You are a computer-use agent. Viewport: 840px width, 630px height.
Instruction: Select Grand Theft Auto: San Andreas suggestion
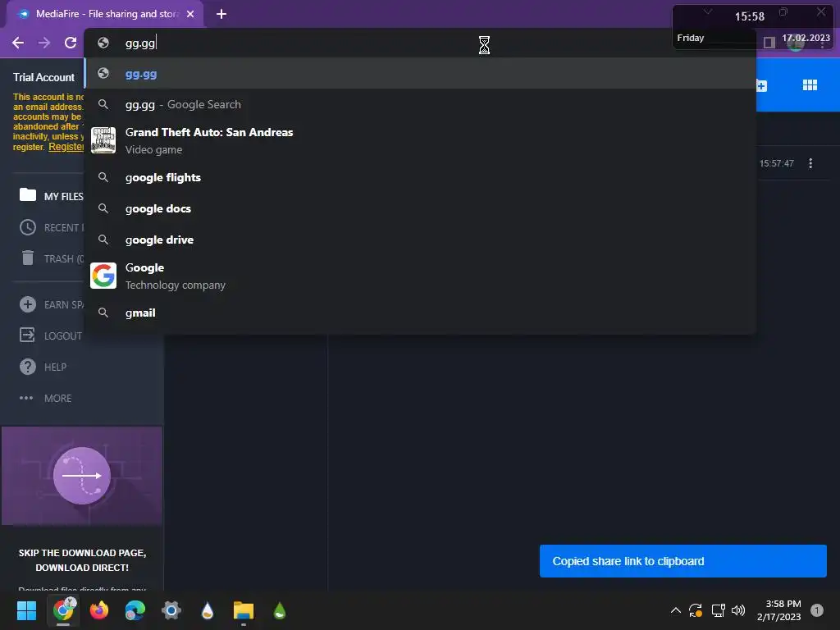click(x=419, y=140)
